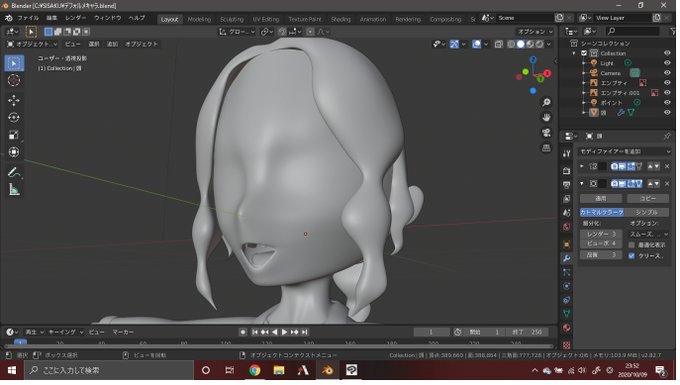Open the Object Data green triangle tab

point(566,313)
